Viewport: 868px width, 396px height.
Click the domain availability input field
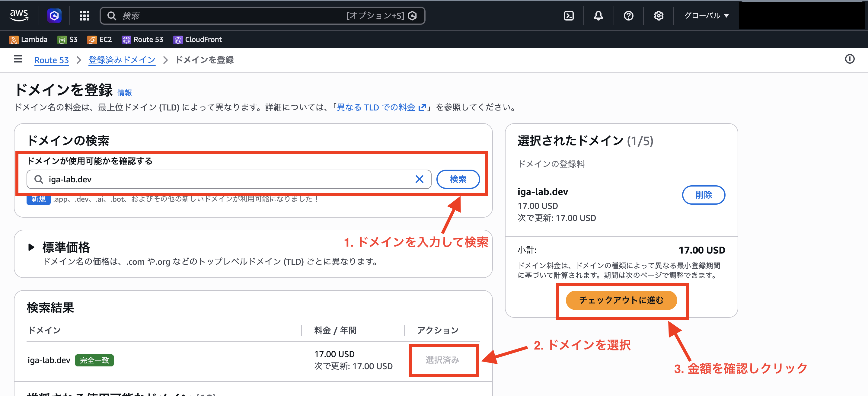point(229,179)
